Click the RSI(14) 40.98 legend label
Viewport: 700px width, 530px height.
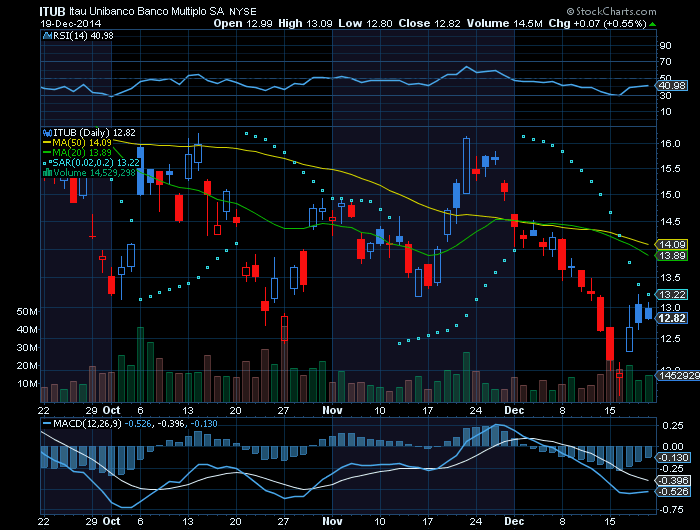pyautogui.click(x=83, y=36)
